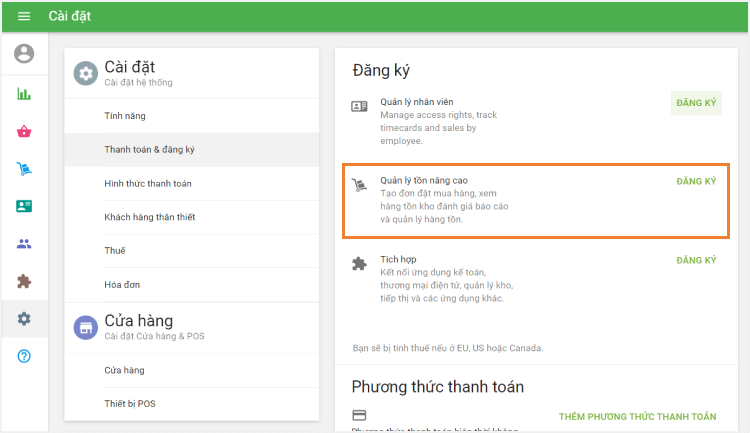Click the help question mark icon
Screen dimensions: 750x433
(x=24, y=356)
